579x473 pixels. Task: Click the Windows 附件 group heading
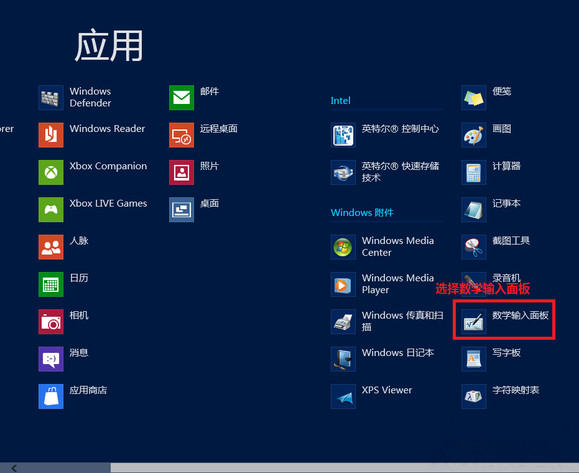[x=362, y=213]
